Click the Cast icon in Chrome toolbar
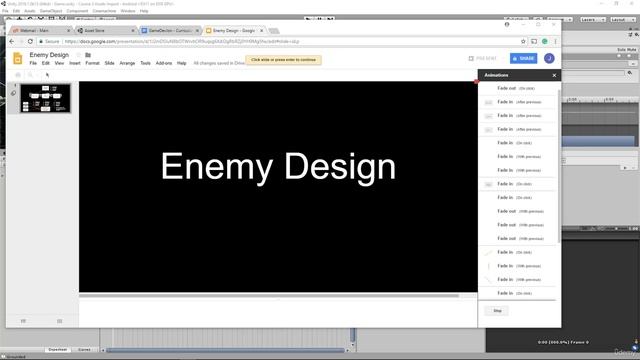 (x=534, y=41)
